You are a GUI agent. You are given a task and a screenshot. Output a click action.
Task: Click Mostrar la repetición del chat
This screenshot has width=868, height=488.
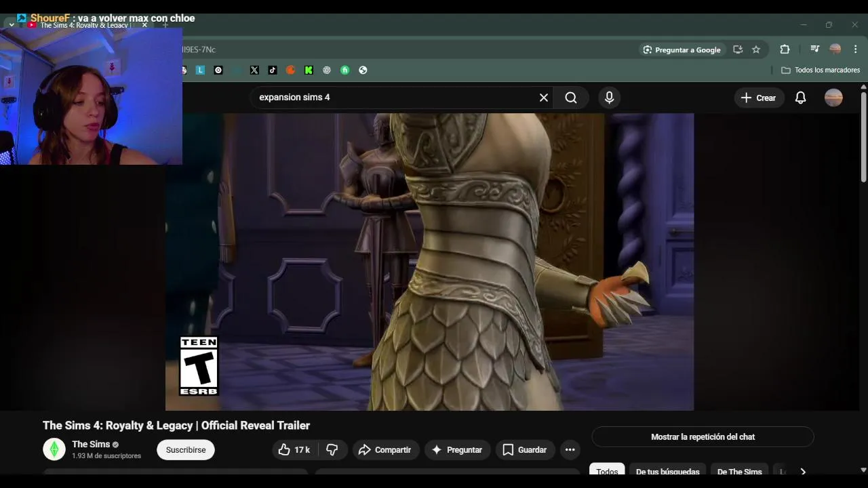click(x=703, y=437)
